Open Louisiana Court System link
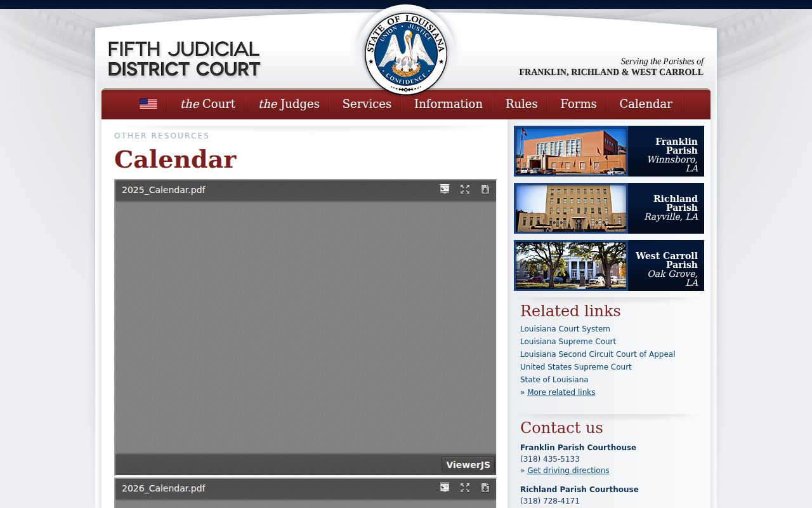 point(565,329)
